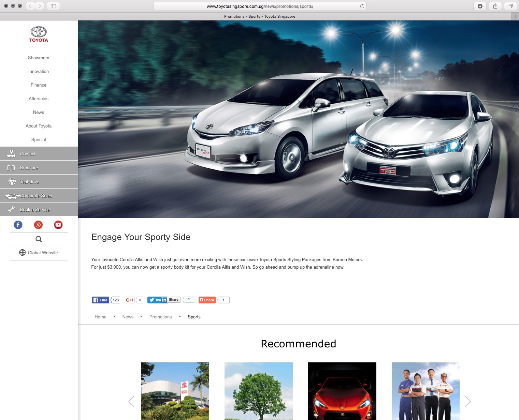Click the Engage Your Sporty Side heading
519x420 pixels.
[x=141, y=237]
